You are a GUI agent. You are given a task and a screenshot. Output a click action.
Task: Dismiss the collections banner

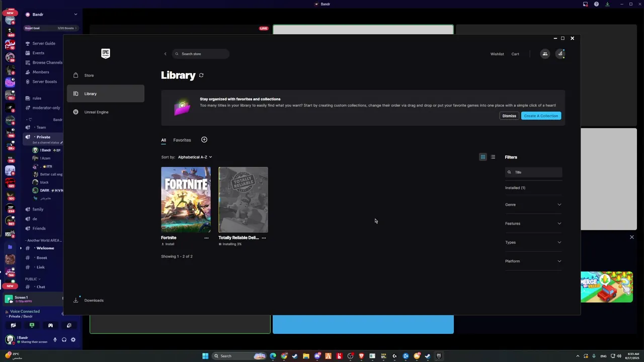pyautogui.click(x=509, y=116)
